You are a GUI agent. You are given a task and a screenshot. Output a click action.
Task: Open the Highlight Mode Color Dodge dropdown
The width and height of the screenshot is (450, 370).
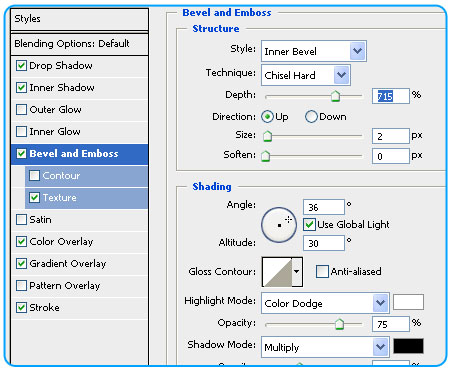(325, 303)
